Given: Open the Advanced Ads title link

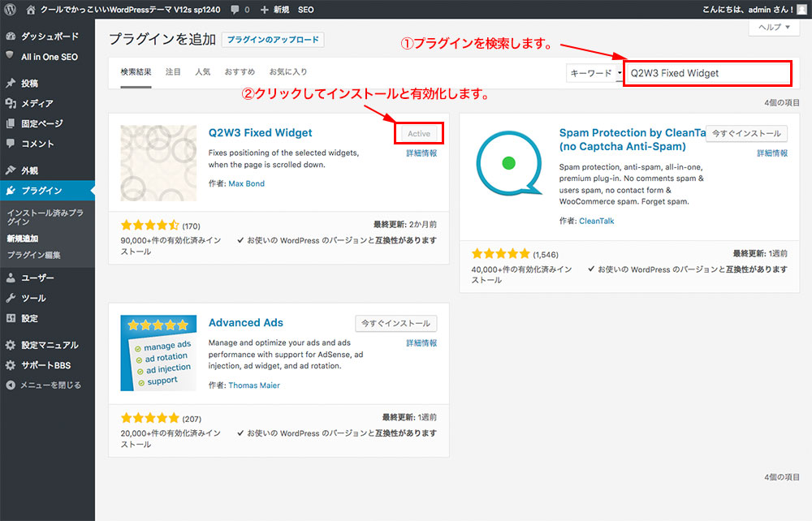Looking at the screenshot, I should (x=245, y=322).
